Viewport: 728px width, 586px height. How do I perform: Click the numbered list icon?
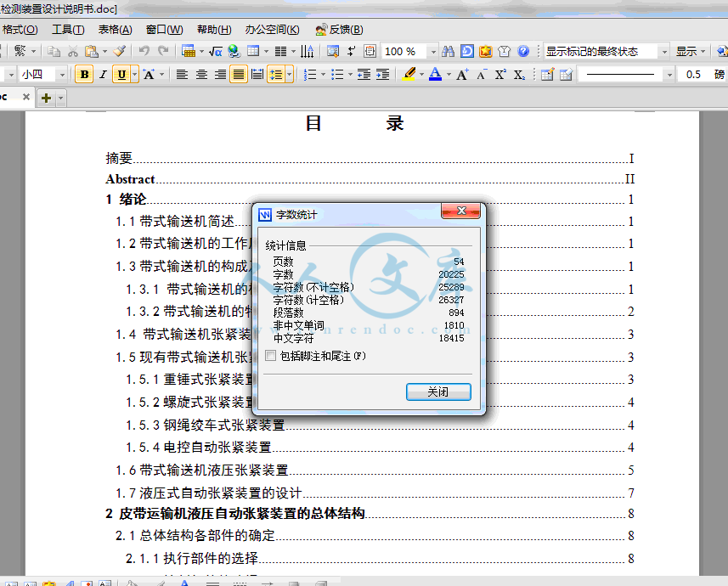(x=310, y=74)
